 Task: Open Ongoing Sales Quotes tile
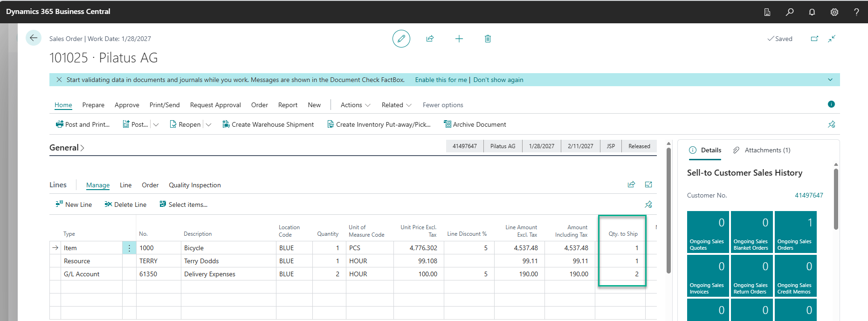[x=708, y=232]
